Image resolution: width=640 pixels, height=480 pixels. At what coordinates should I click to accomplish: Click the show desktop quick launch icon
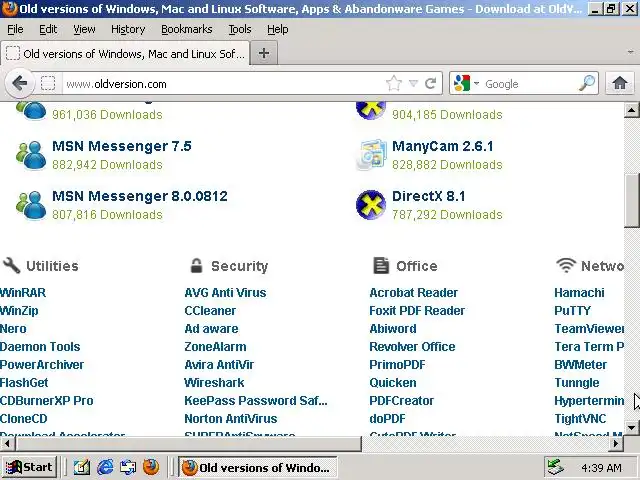pyautogui.click(x=128, y=467)
